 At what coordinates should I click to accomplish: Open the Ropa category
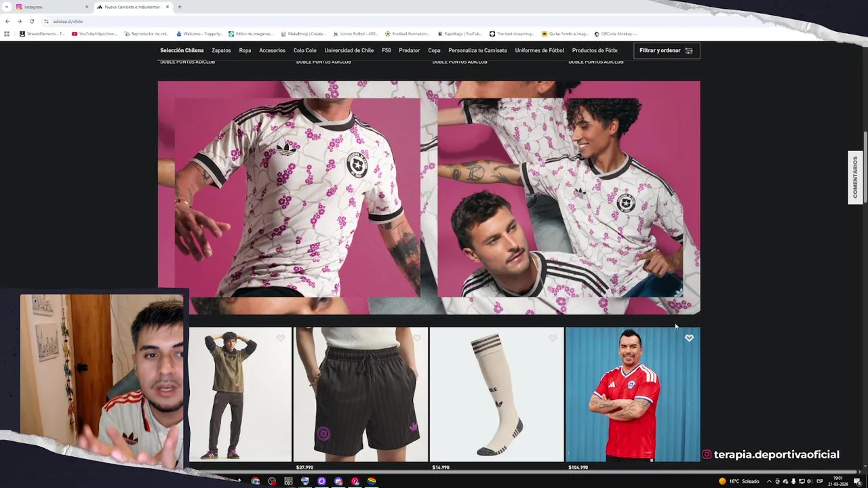coord(245,50)
